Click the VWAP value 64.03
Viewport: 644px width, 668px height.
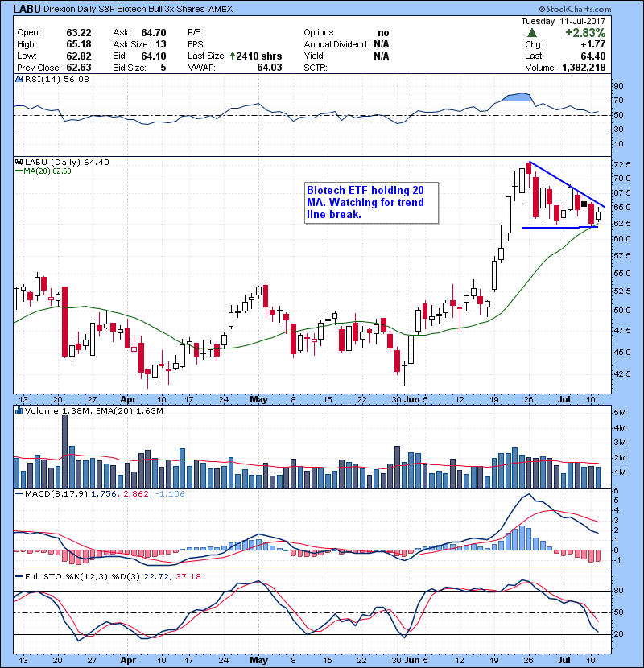click(x=270, y=68)
